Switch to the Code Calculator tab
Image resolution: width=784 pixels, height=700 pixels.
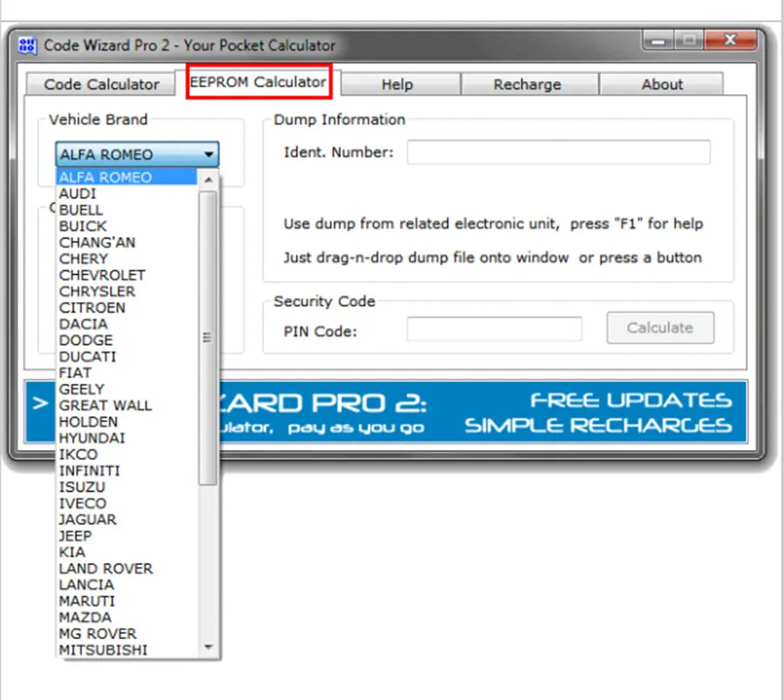(101, 84)
